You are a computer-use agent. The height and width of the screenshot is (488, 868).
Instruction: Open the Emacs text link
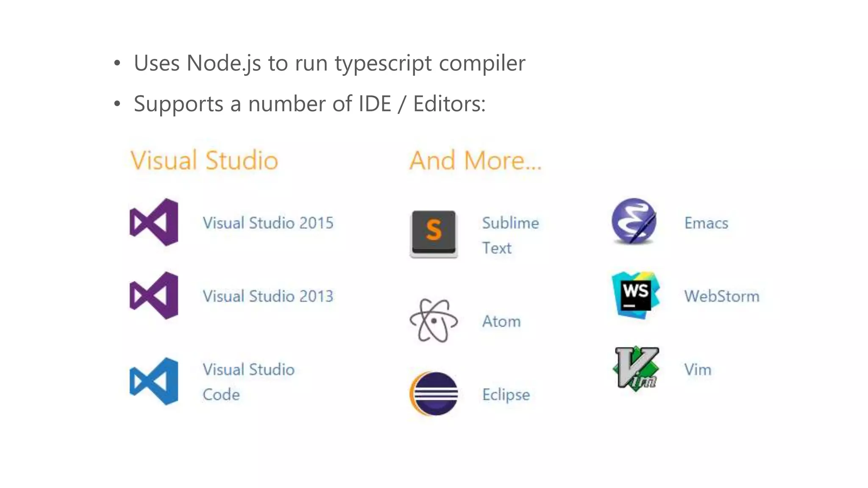click(x=706, y=223)
